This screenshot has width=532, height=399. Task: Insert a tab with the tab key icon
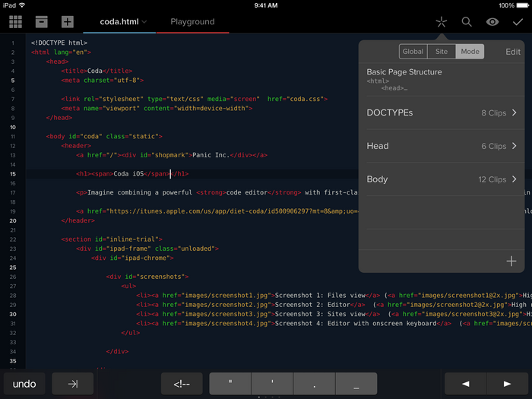tap(73, 384)
